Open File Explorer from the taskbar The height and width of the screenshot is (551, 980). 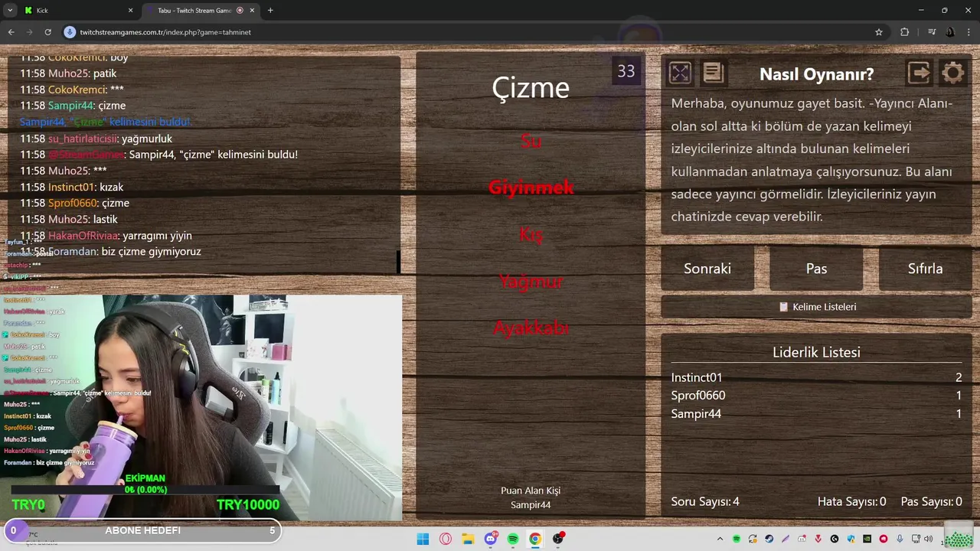click(x=468, y=539)
